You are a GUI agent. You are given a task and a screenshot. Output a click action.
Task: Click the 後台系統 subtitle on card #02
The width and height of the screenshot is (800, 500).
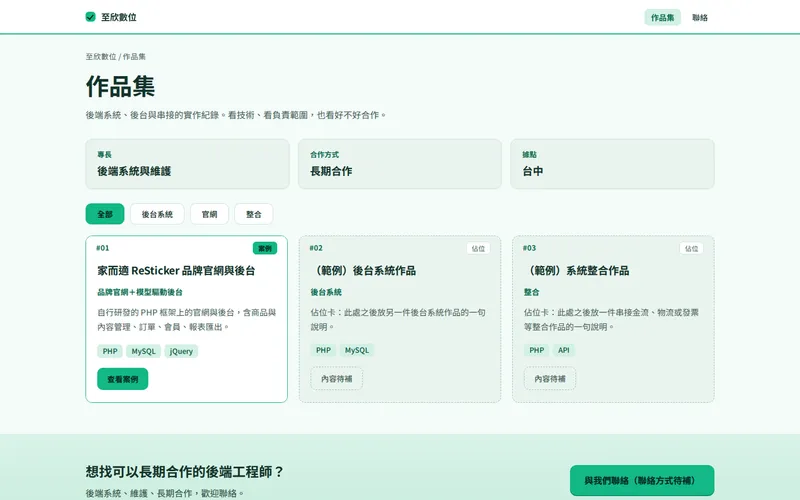(x=326, y=292)
